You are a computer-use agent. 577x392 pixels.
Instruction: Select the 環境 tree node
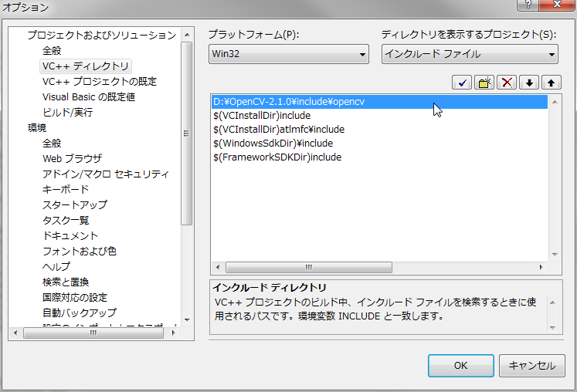pyautogui.click(x=37, y=127)
